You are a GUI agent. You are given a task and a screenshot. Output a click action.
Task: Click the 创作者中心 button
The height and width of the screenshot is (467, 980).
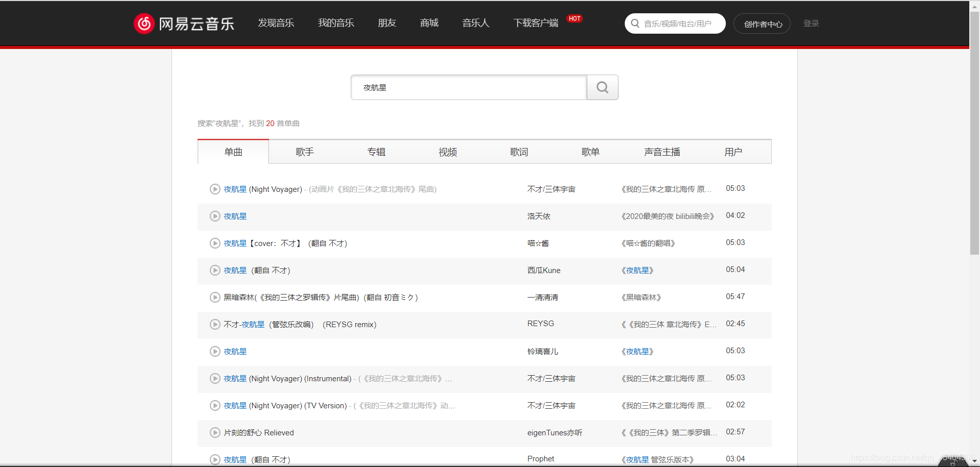pyautogui.click(x=762, y=24)
